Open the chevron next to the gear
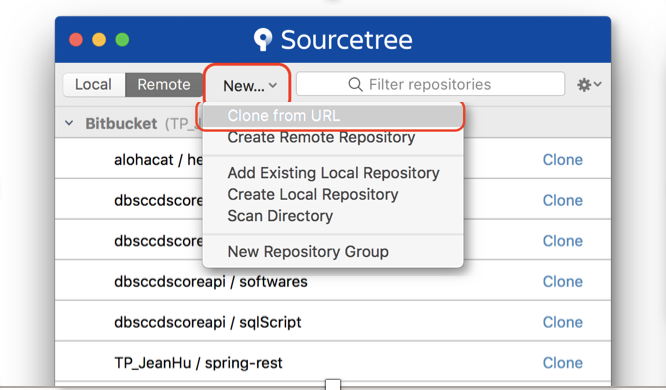This screenshot has width=666, height=390. 598,84
